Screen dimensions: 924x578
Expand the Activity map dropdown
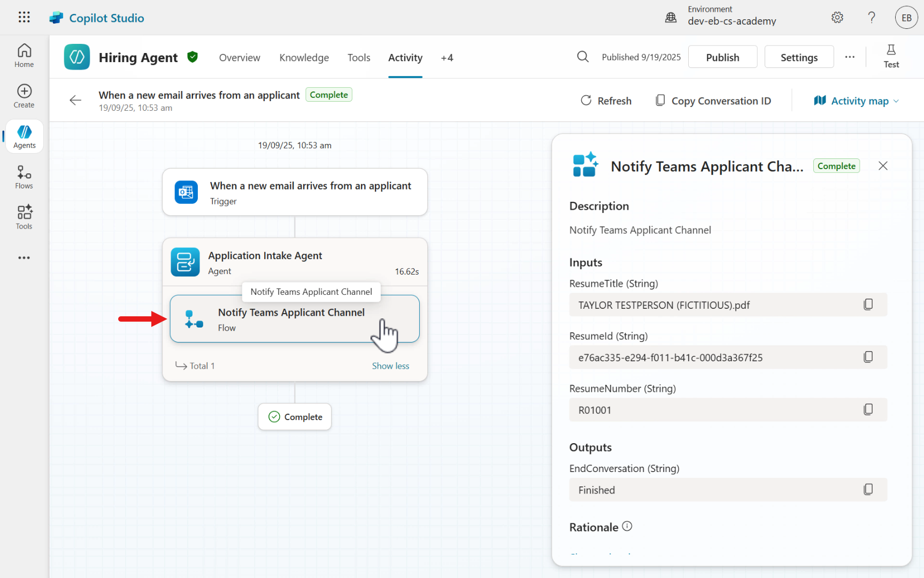(857, 101)
